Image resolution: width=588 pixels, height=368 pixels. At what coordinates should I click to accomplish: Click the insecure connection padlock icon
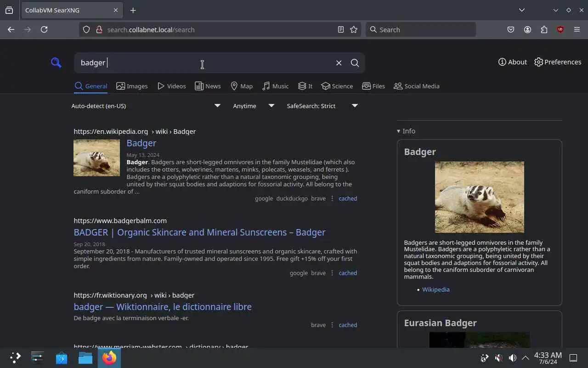pos(99,29)
